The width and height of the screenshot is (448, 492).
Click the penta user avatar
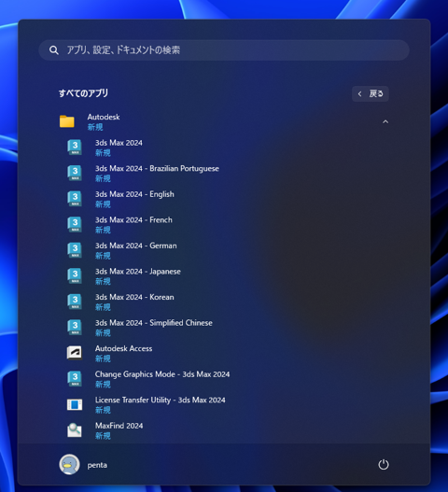69,464
